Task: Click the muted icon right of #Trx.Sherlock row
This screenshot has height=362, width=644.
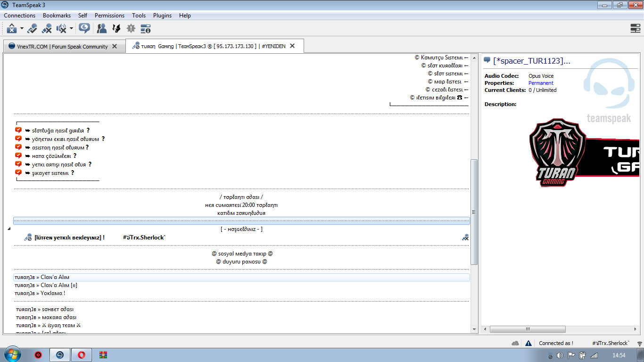Action: pyautogui.click(x=465, y=238)
